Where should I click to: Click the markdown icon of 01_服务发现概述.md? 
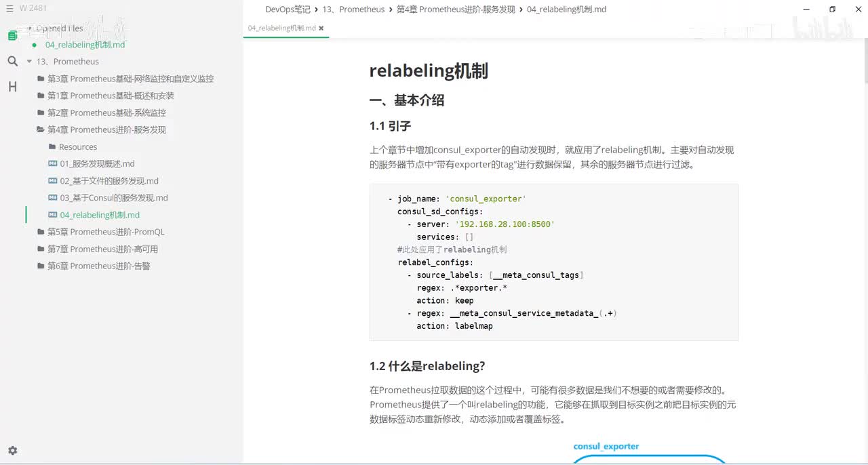click(x=53, y=163)
